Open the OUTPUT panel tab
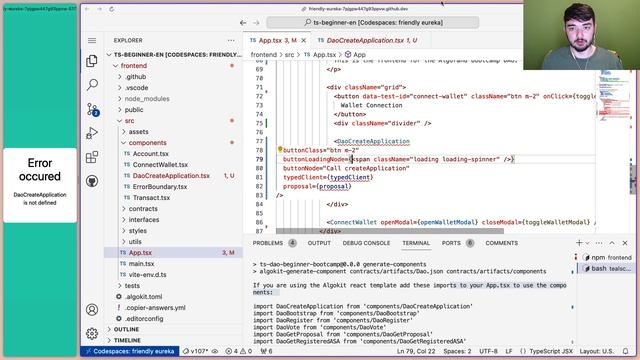The width and height of the screenshot is (640, 360). (319, 243)
